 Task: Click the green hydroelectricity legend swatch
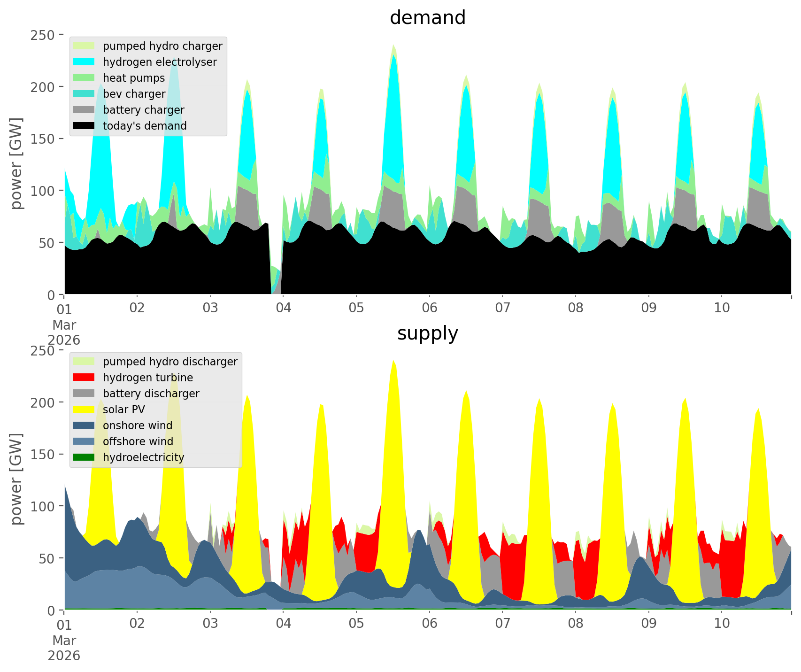coord(85,457)
